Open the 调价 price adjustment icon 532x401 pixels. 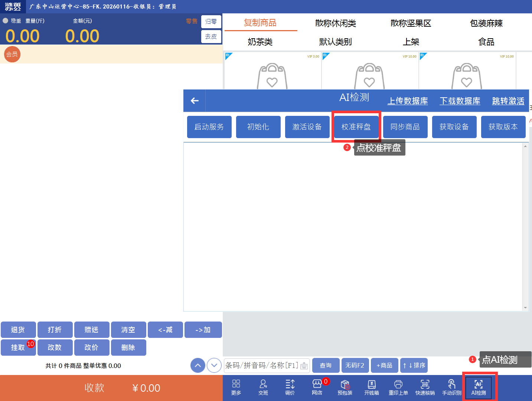pyautogui.click(x=290, y=387)
